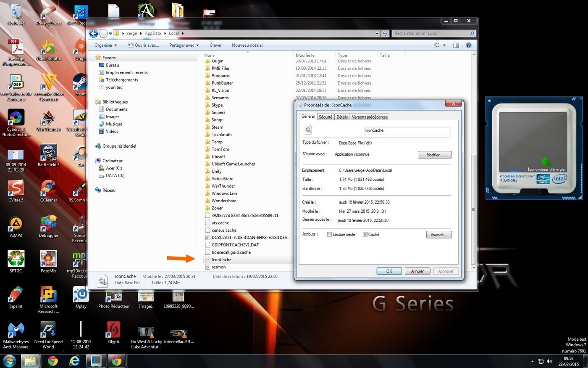
Task: Open FotoMix desktop shortcut
Action: tap(48, 262)
